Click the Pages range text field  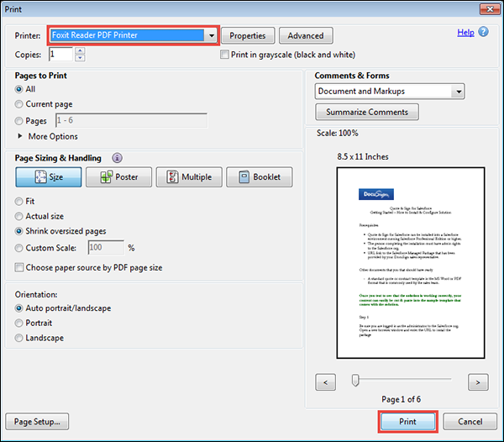pos(132,120)
